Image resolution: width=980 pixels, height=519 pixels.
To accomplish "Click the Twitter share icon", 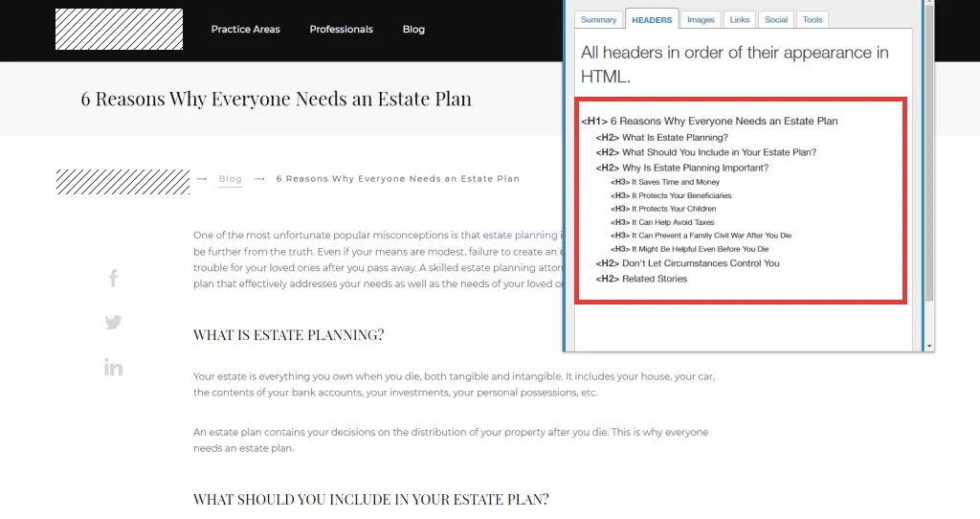I will pyautogui.click(x=113, y=323).
